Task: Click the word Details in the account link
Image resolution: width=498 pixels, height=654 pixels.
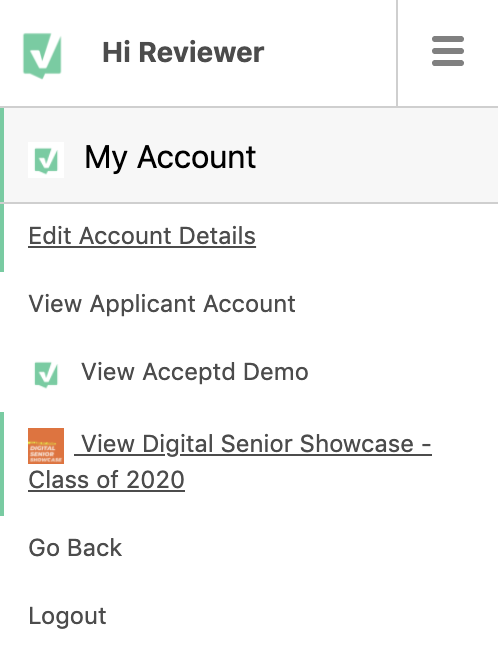Action: [x=217, y=236]
